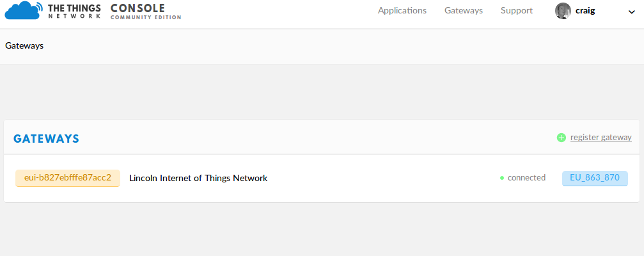The width and height of the screenshot is (644, 256).
Task: Open the Support navigation item
Action: tap(517, 11)
